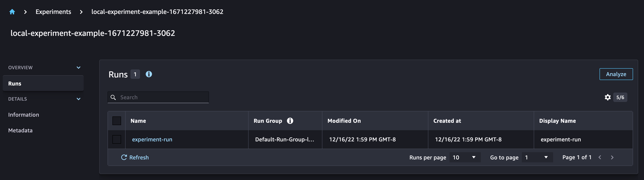Show Run Group column info tooltip
The image size is (644, 180).
290,121
